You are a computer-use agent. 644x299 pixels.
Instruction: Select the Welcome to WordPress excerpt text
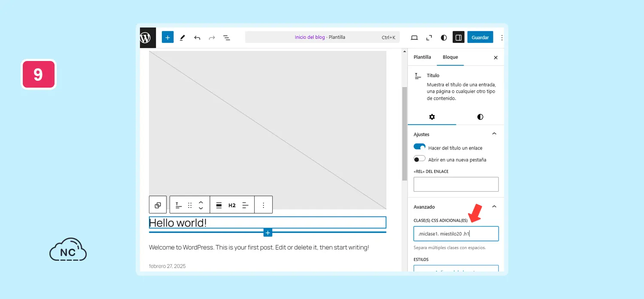[259, 247]
